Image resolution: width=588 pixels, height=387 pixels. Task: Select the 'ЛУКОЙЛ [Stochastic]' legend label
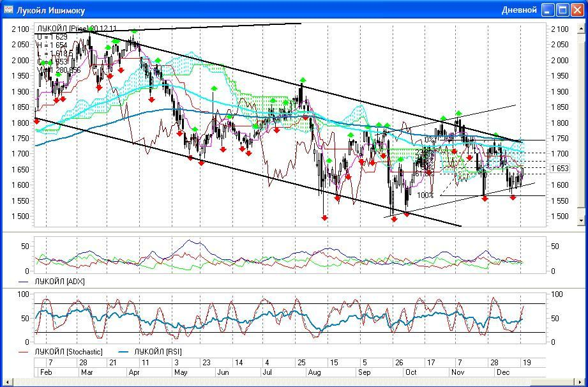[x=68, y=352]
